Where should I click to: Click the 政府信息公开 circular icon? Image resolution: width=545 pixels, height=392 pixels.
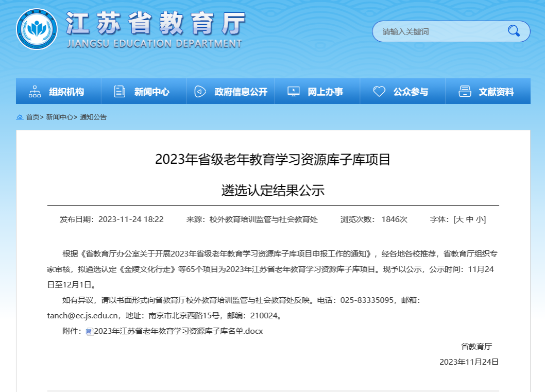pyautogui.click(x=200, y=91)
